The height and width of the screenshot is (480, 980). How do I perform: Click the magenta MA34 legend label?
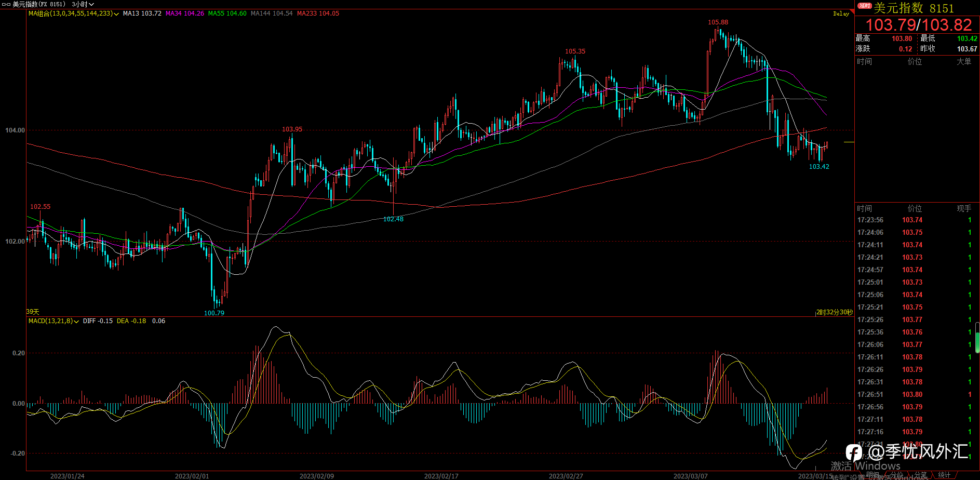tap(184, 14)
